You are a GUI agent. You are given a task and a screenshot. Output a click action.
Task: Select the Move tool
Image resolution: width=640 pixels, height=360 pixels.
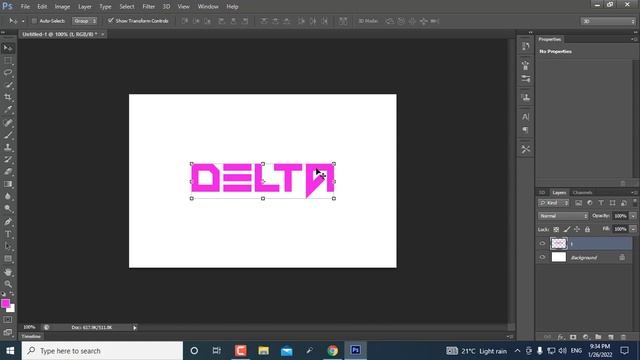[8, 48]
